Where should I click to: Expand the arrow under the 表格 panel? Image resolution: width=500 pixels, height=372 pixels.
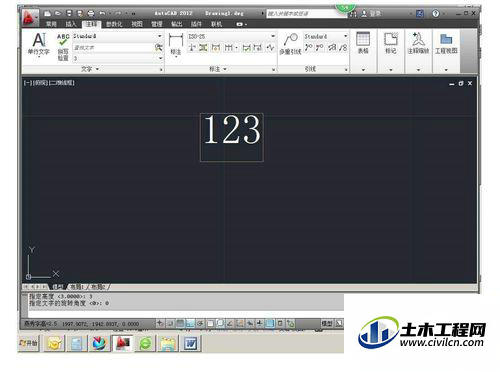[x=363, y=70]
